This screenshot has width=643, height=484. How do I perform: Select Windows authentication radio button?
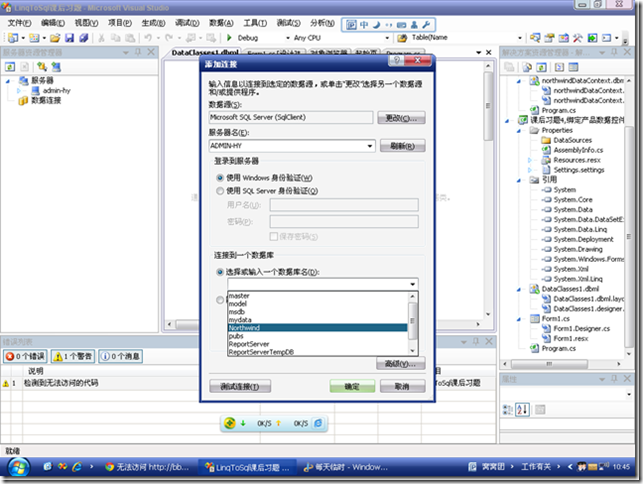(x=220, y=178)
